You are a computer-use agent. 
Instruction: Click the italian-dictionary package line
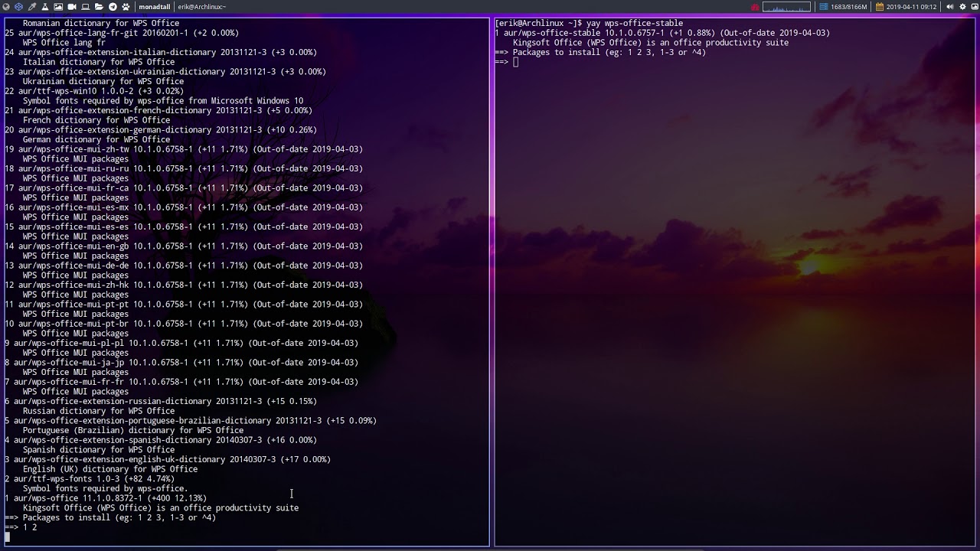pos(161,52)
